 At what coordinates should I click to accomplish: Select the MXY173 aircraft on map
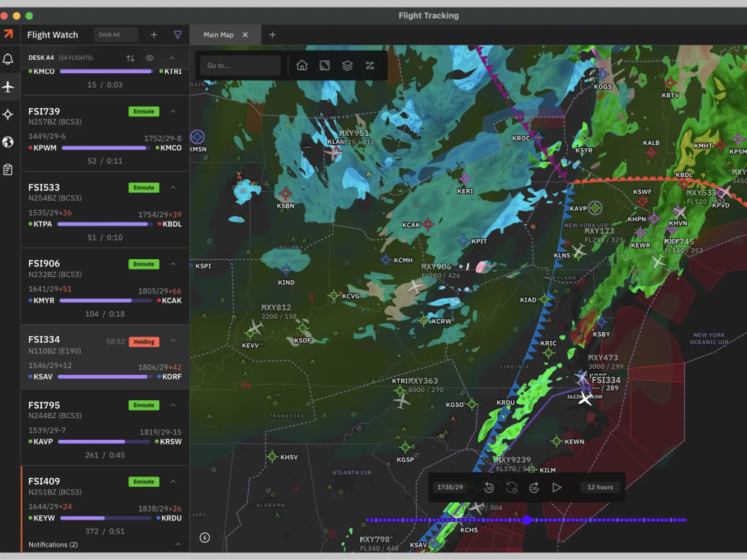578,250
